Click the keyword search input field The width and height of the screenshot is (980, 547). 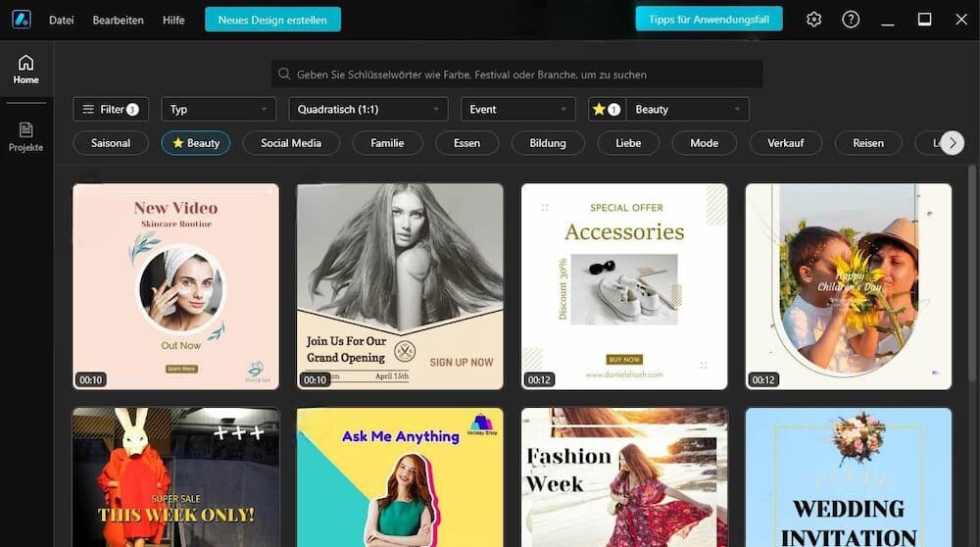point(516,74)
